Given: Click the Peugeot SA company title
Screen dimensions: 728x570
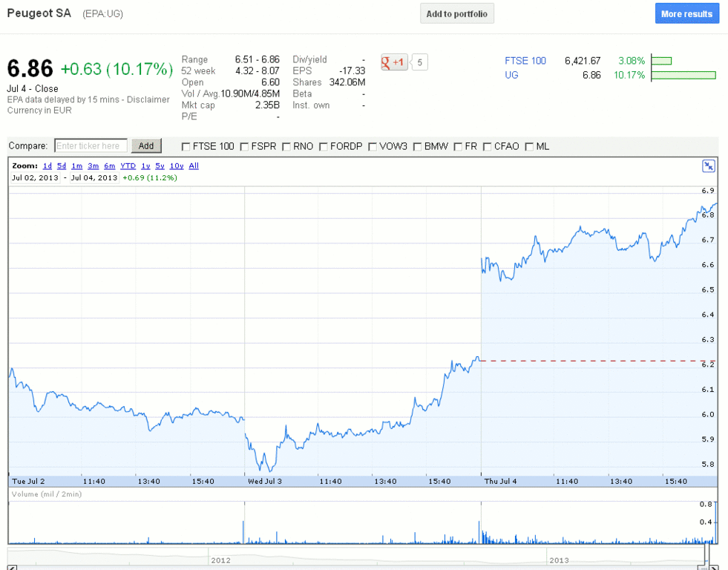Looking at the screenshot, I should point(39,13).
